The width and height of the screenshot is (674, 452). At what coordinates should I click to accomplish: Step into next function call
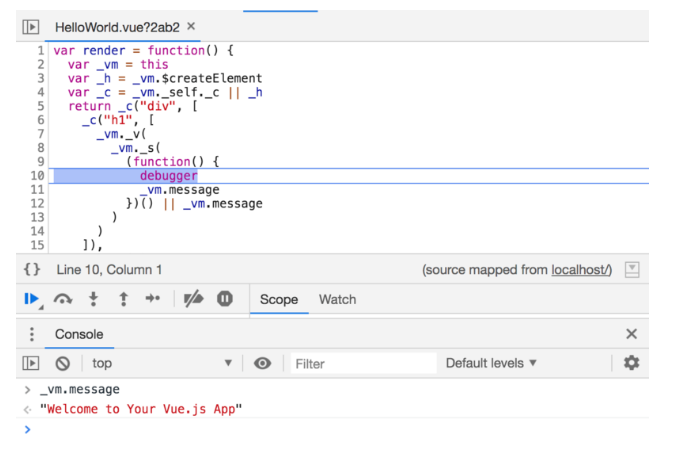(x=93, y=299)
